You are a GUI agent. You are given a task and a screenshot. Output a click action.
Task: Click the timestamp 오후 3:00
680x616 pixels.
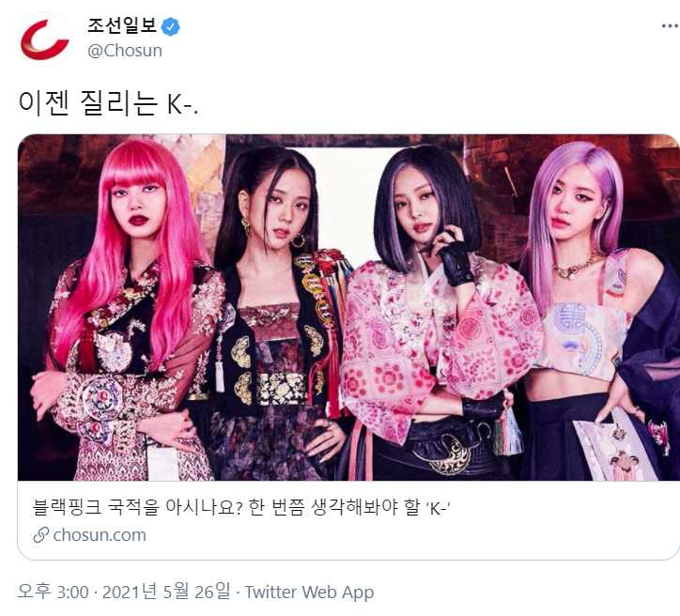54,592
